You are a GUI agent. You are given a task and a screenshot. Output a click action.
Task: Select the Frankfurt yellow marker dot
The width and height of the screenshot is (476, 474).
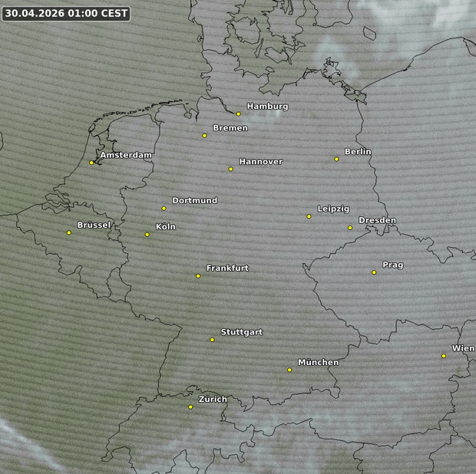coord(198,275)
